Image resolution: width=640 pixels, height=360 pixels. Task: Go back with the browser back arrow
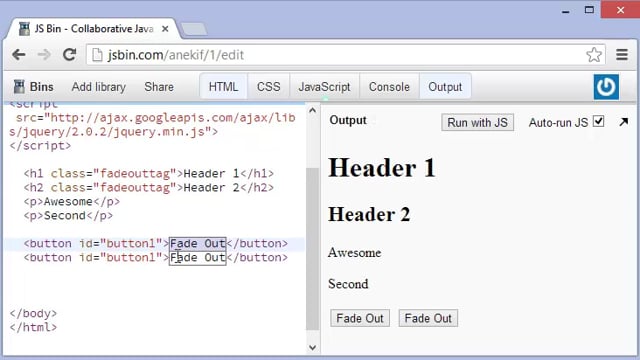point(19,55)
